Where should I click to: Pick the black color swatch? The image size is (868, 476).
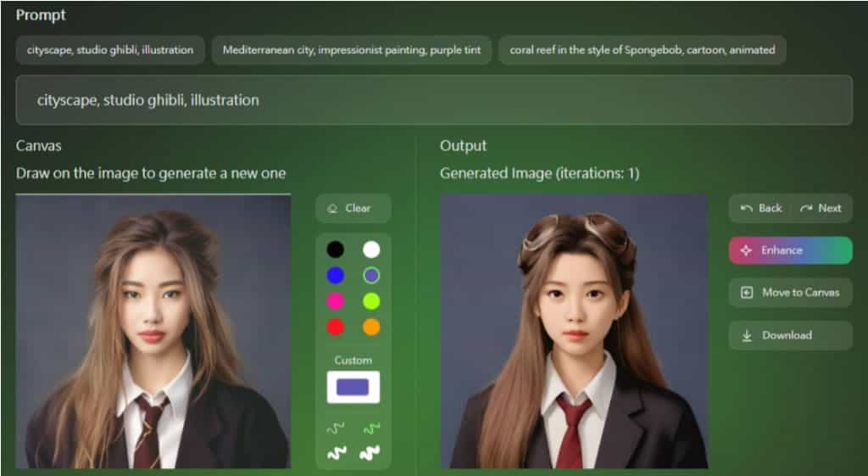(336, 249)
